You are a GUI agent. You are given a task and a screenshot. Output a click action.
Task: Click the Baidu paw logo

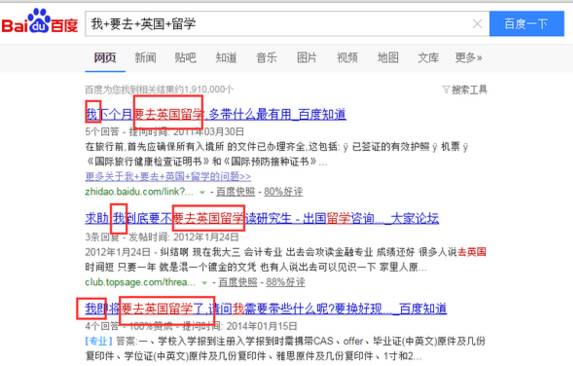click(x=39, y=21)
